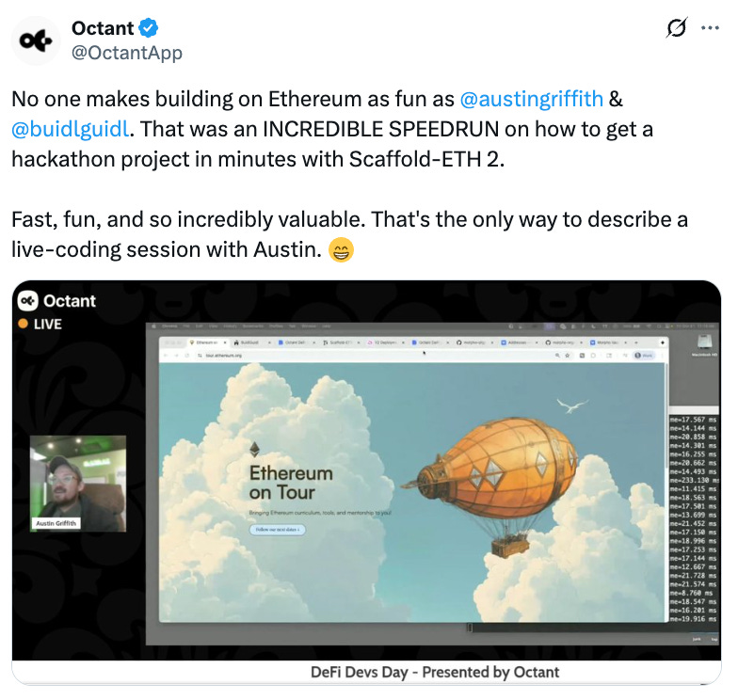Open the @buidlguidl mention link
Viewport: 738px width, 700px height.
pos(70,130)
